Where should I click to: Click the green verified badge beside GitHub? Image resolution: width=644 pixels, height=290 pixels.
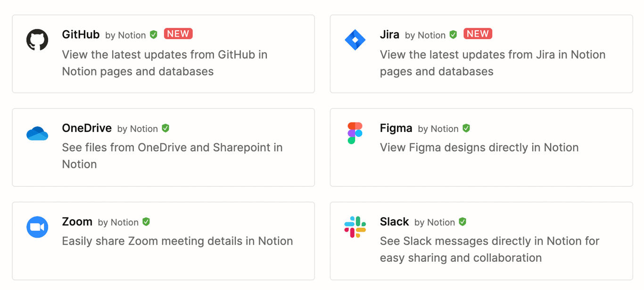[154, 34]
